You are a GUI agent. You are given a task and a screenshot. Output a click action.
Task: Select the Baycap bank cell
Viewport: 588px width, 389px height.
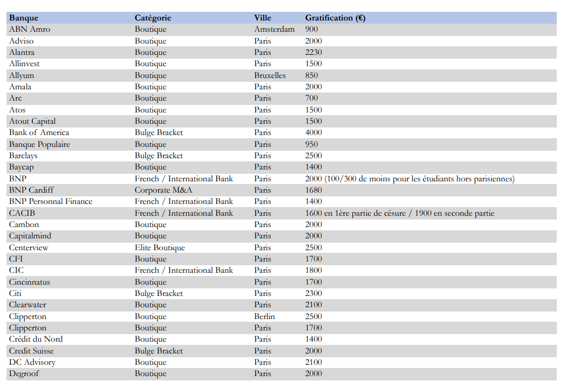[22, 167]
